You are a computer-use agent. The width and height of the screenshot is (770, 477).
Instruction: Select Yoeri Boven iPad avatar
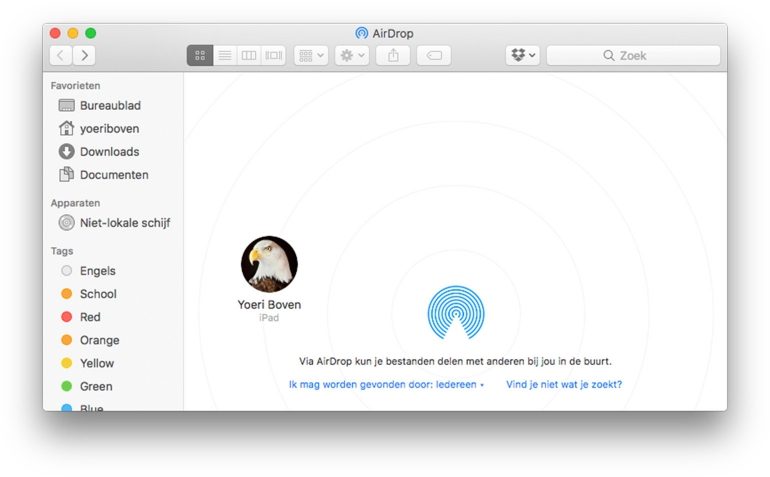point(269,265)
